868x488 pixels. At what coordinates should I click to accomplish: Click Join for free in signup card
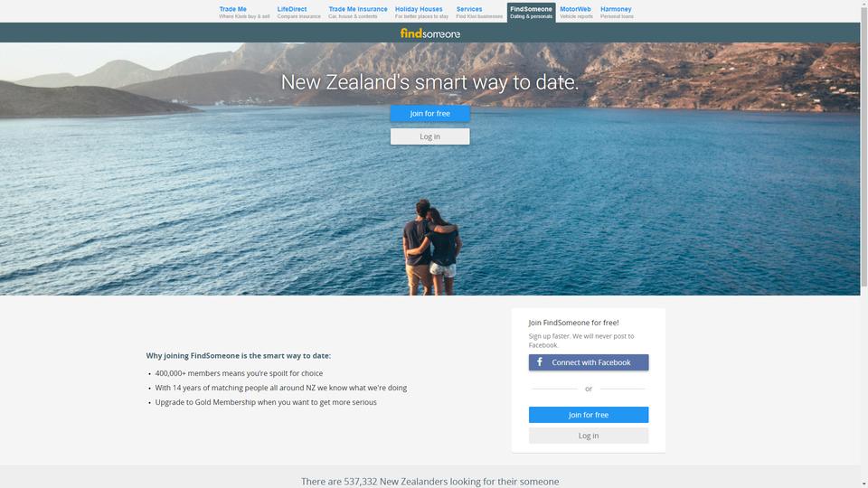tap(589, 415)
